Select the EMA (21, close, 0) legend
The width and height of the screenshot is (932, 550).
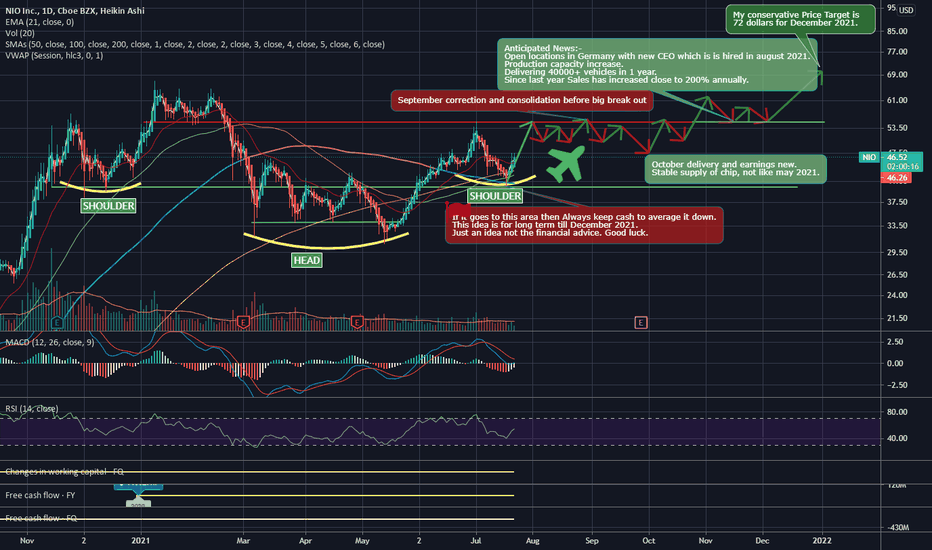[40, 22]
